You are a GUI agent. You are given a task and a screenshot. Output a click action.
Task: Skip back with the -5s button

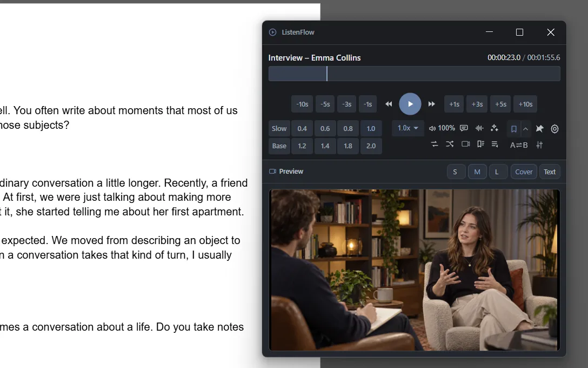point(325,104)
